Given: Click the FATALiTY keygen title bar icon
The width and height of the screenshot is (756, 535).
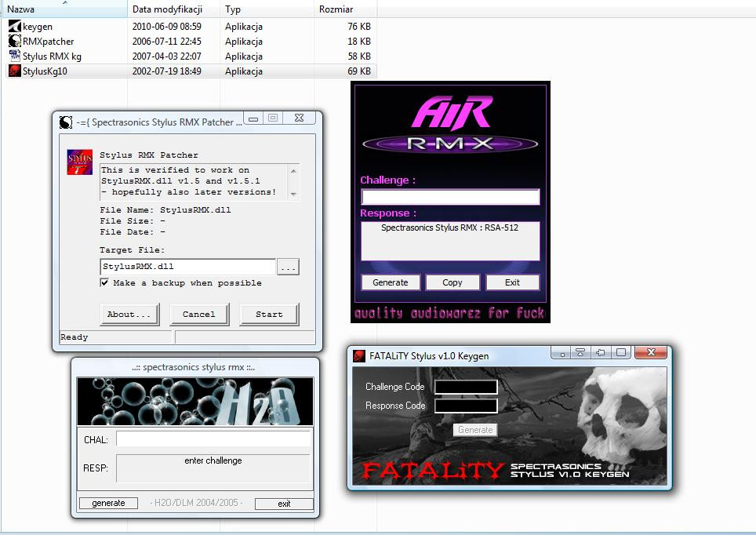Looking at the screenshot, I should [359, 356].
